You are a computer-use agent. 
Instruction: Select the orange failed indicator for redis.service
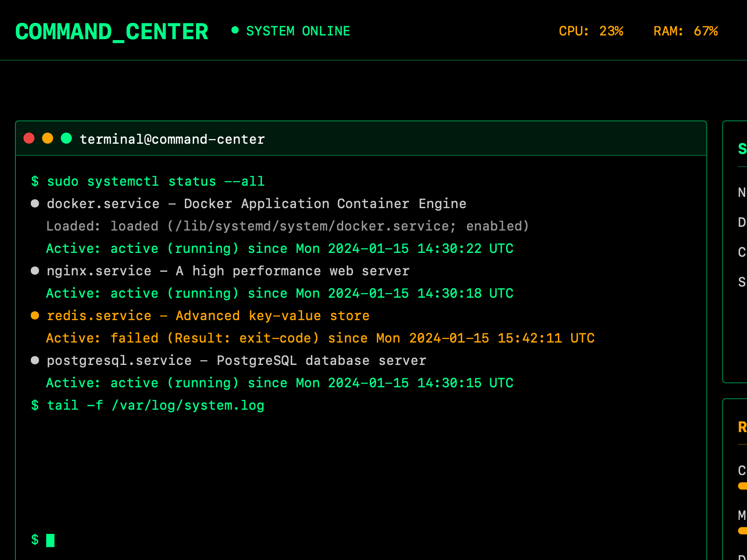[35, 315]
